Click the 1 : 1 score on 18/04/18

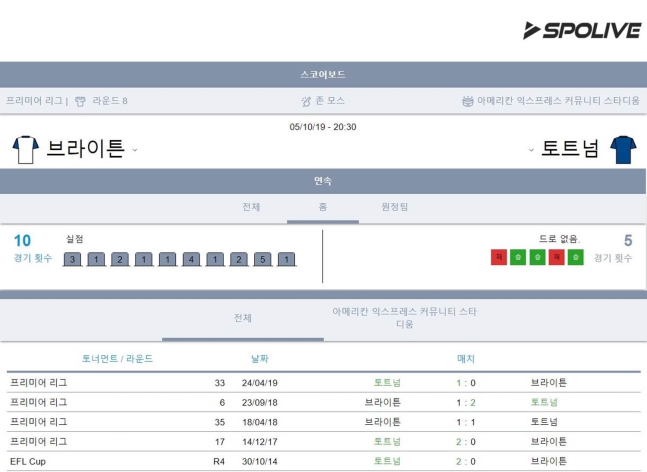(466, 422)
